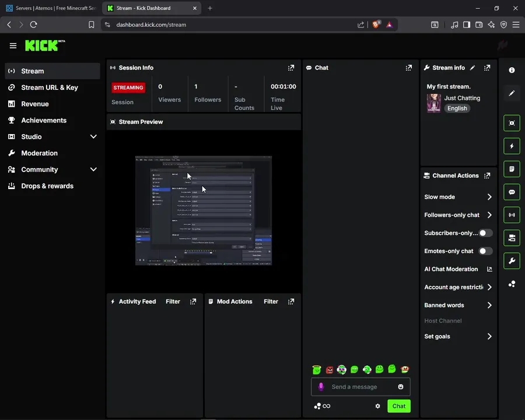Pop out the Session Info panel
Screen dimensions: 525x420
pos(291,68)
